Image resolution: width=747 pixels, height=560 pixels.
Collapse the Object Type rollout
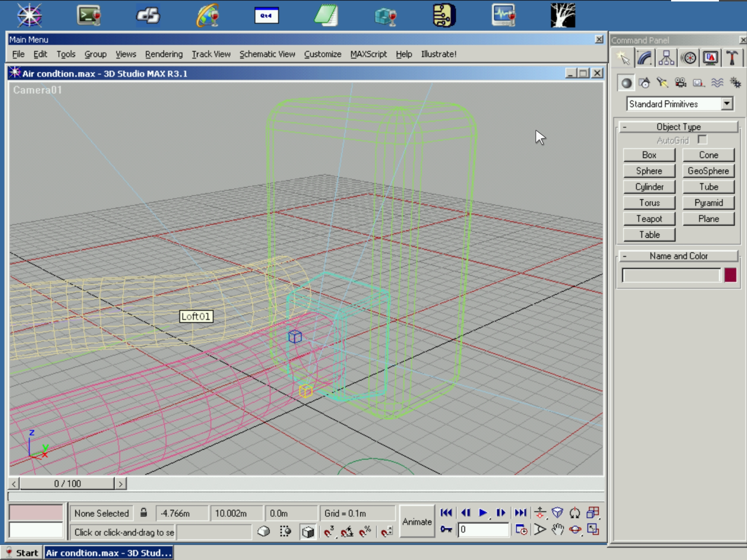[678, 127]
